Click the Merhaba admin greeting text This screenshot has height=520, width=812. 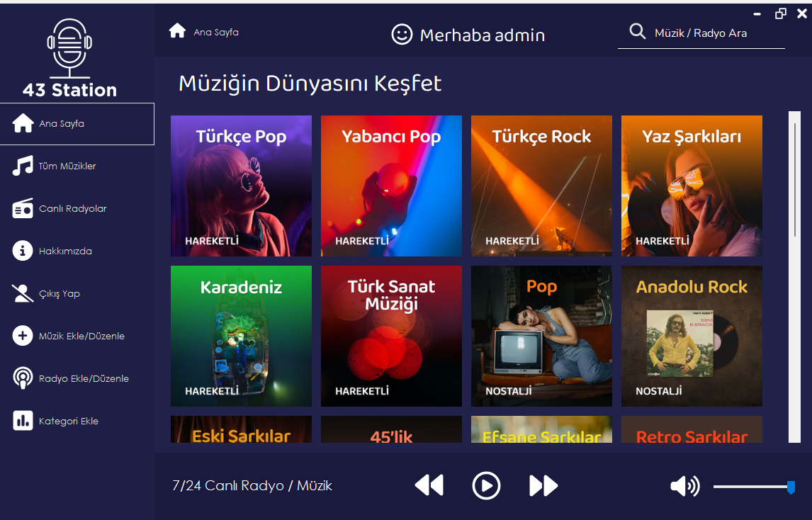(x=482, y=35)
